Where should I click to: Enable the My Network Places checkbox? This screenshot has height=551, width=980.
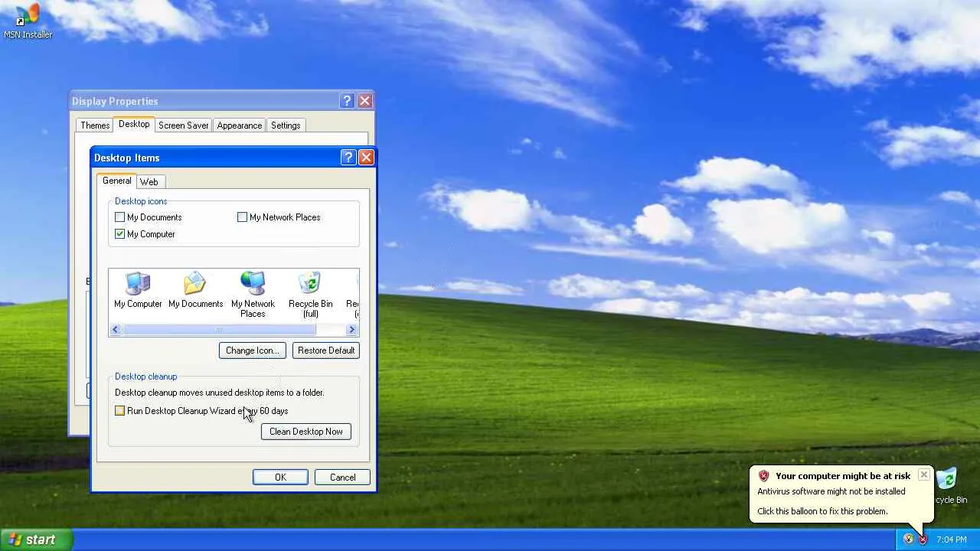pos(242,217)
